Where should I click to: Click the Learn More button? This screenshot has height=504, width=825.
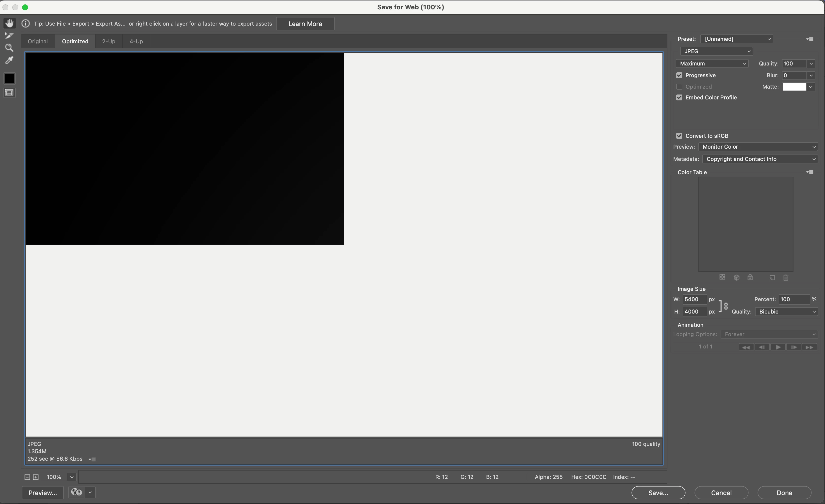pyautogui.click(x=305, y=24)
